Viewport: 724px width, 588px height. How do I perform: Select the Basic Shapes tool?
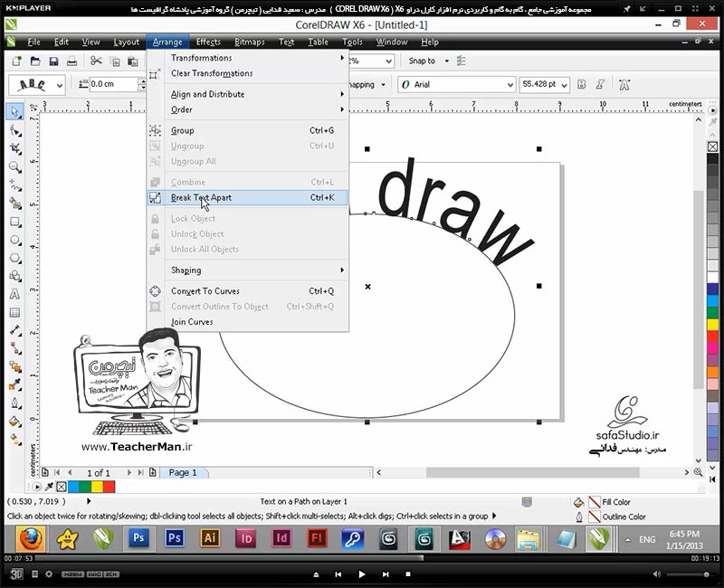point(14,276)
